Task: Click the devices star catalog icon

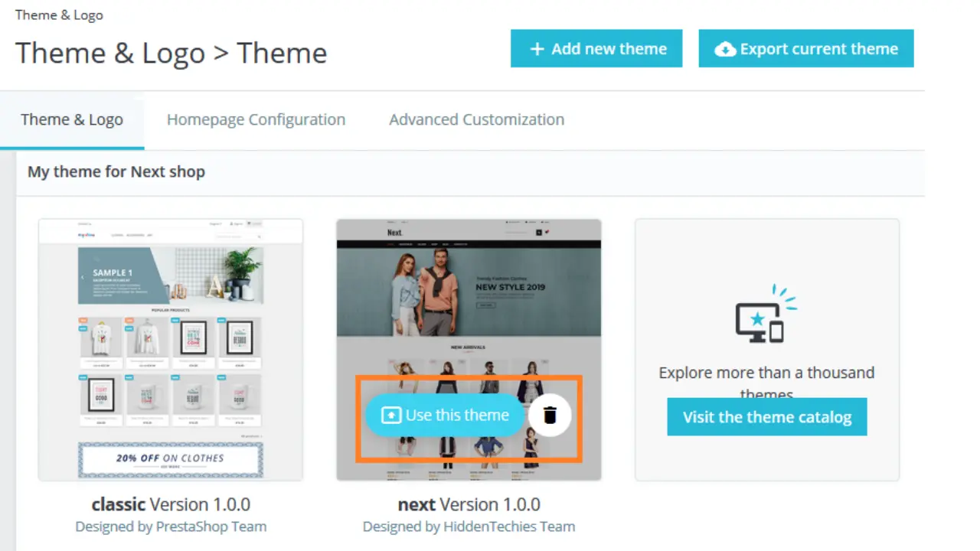Action: [x=765, y=314]
